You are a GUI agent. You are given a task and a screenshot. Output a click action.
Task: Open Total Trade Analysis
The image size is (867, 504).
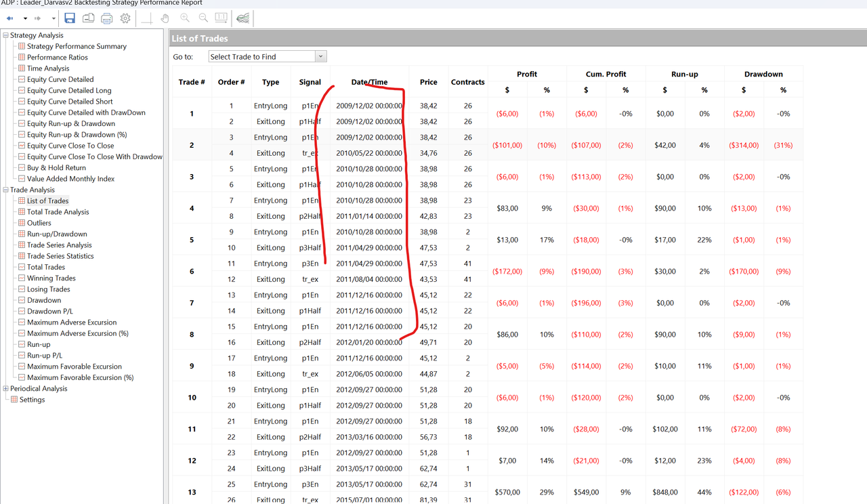tap(58, 212)
